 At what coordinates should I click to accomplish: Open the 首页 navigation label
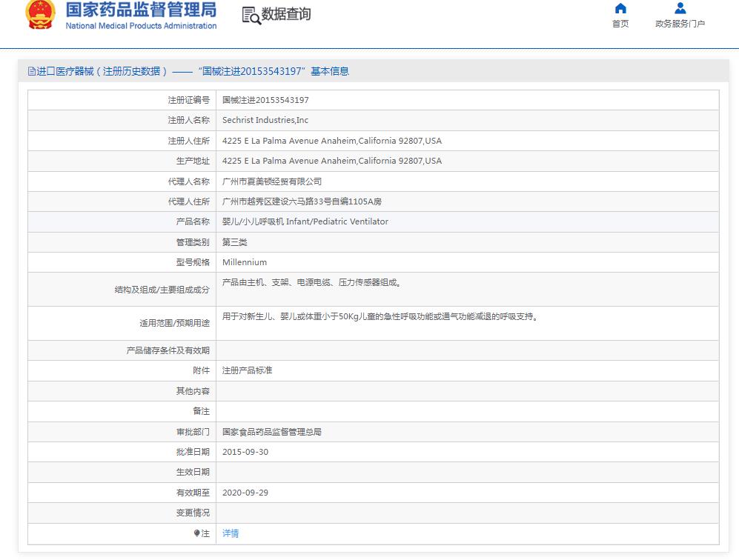coord(620,24)
